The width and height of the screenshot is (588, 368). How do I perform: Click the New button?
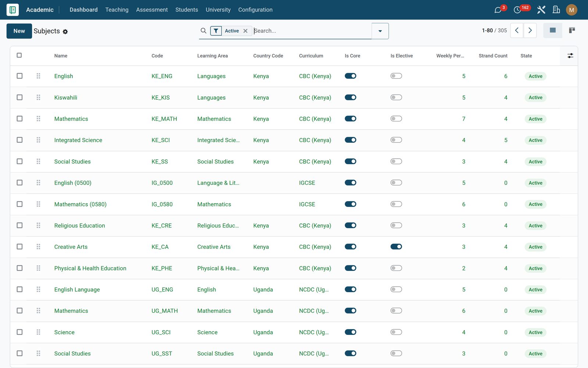19,31
